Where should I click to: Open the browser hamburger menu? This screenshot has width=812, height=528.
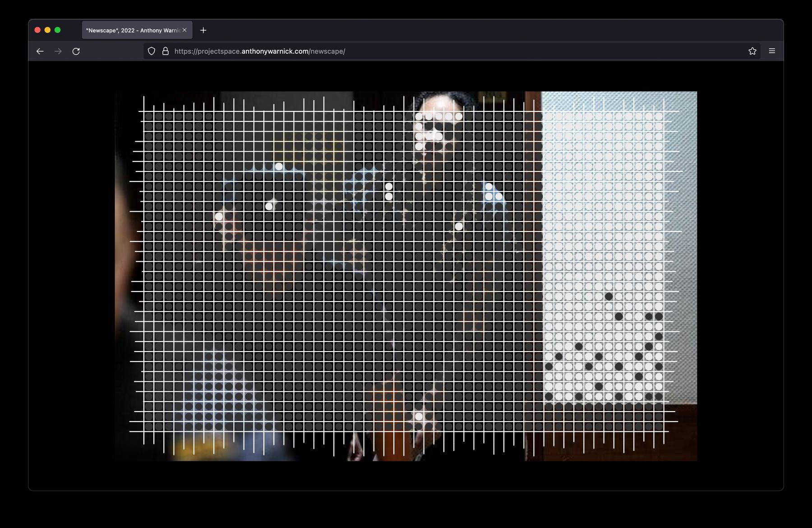(772, 51)
